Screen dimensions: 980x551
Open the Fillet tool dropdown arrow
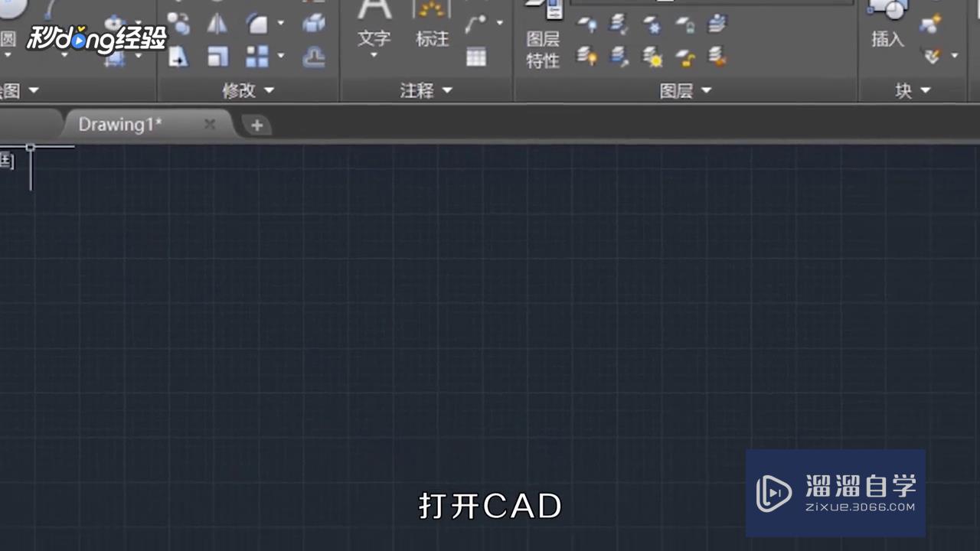[x=281, y=22]
